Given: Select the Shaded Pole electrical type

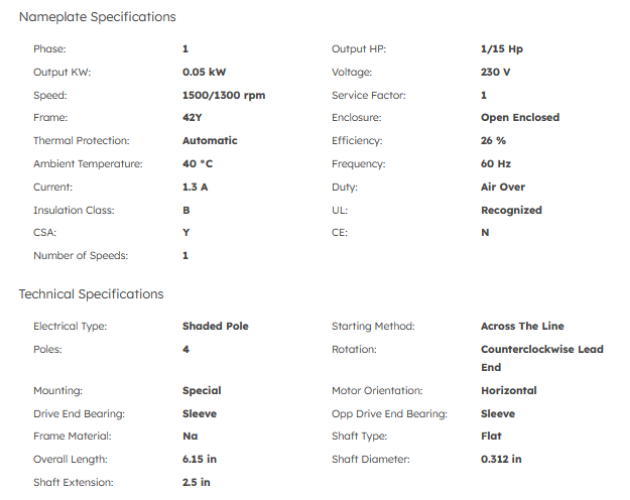Looking at the screenshot, I should click(x=215, y=326).
